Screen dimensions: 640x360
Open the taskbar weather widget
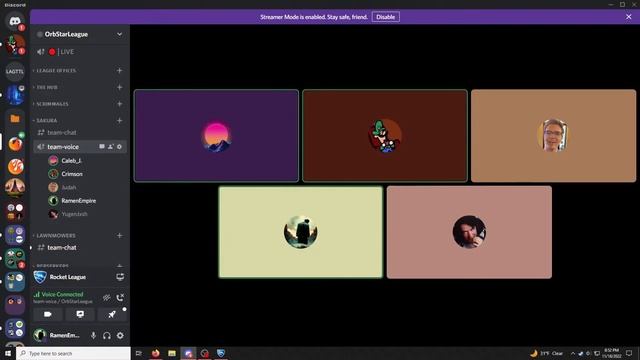coord(547,353)
